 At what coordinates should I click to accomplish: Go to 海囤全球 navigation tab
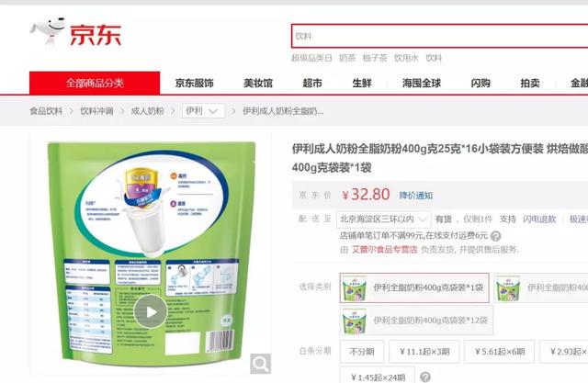click(x=422, y=83)
